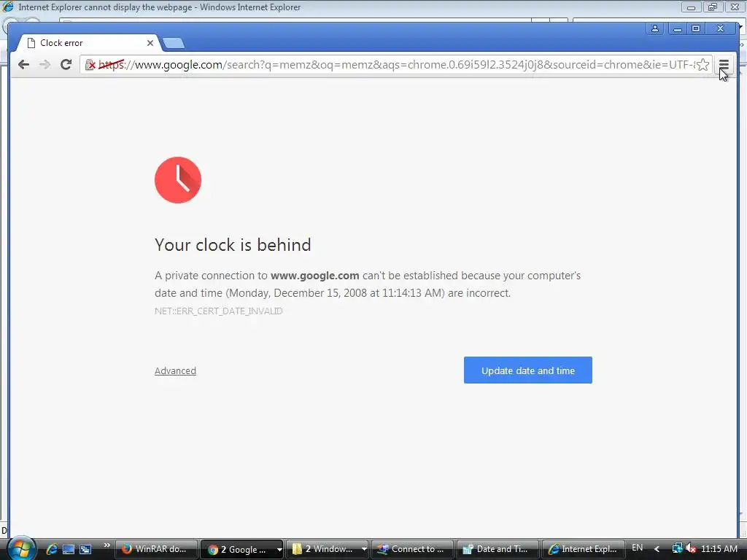
Task: Click the Your clock is behind heading
Action: (x=233, y=245)
